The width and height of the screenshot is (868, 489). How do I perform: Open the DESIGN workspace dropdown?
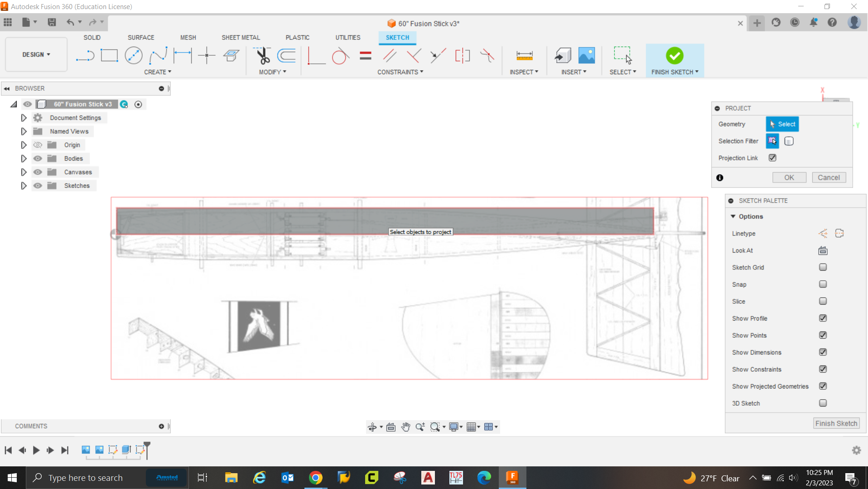(36, 54)
